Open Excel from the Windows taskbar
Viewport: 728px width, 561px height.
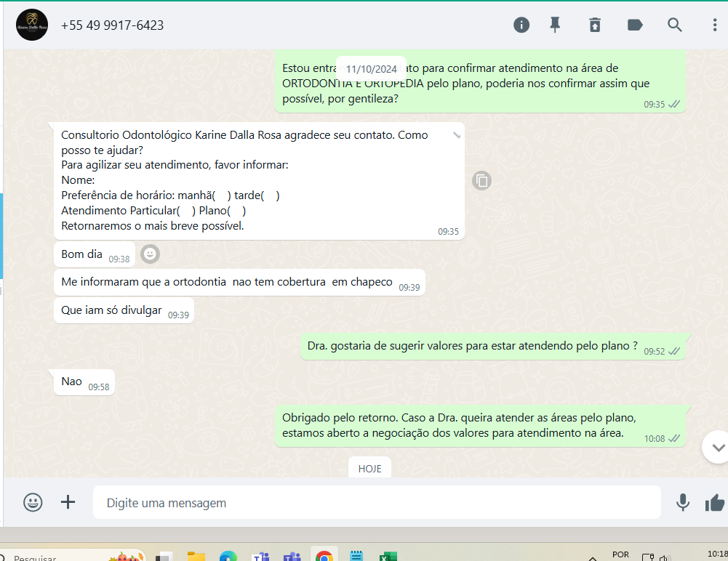click(388, 556)
